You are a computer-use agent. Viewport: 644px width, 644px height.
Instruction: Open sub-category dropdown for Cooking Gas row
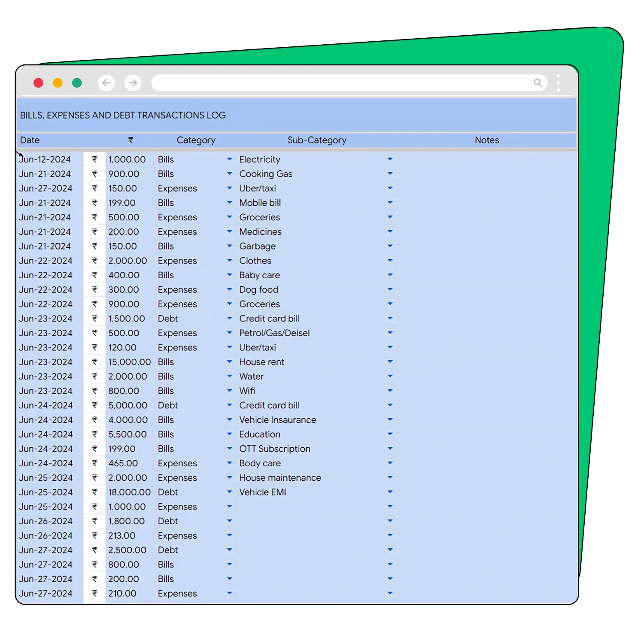tap(390, 174)
